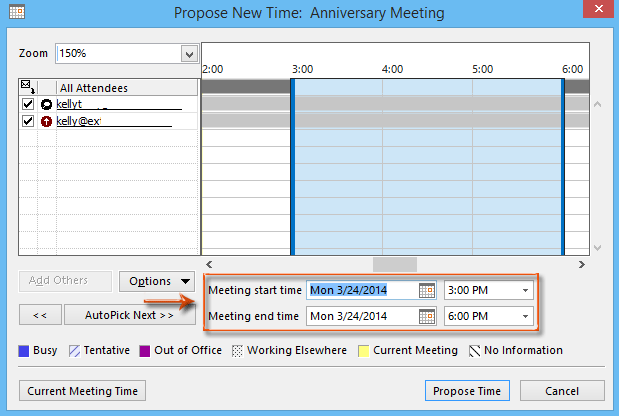Viewport: 619px width, 416px height.
Task: Uncheck the kelly@ex attendee checkbox
Action: click(x=28, y=121)
